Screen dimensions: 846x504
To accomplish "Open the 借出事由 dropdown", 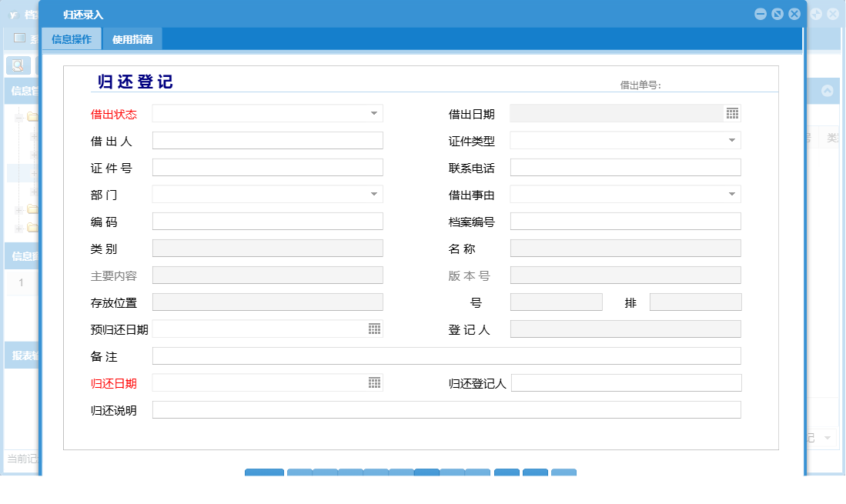I will click(731, 194).
